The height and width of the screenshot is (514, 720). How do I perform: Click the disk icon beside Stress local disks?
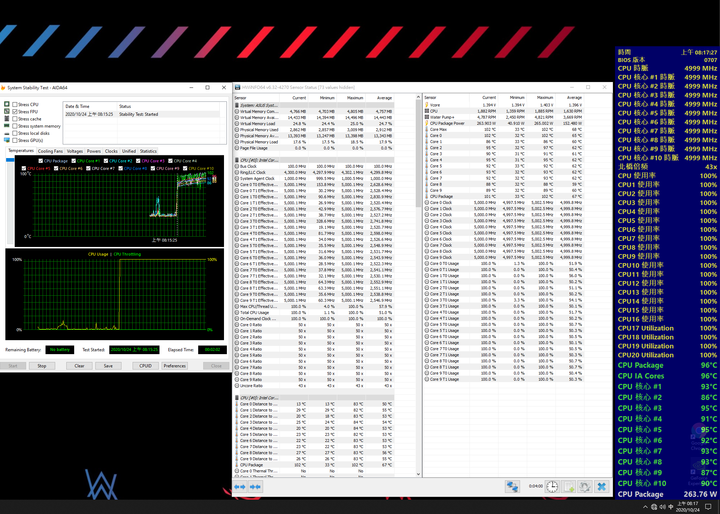7,133
